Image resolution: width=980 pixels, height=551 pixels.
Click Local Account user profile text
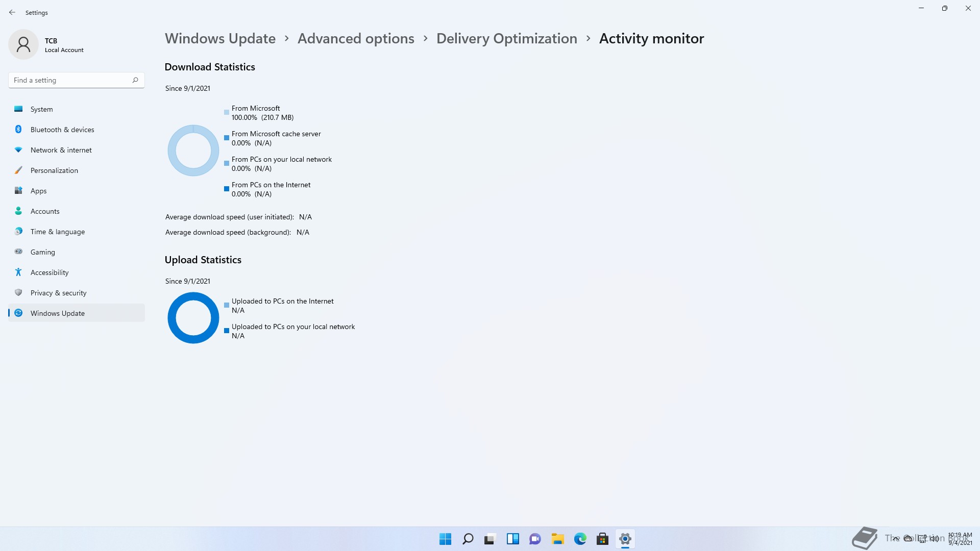(x=64, y=50)
